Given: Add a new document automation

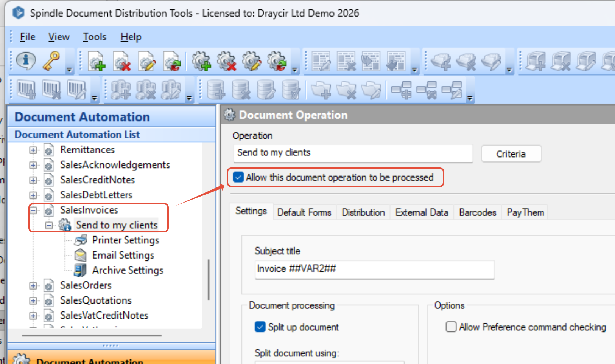Looking at the screenshot, I should click(97, 61).
